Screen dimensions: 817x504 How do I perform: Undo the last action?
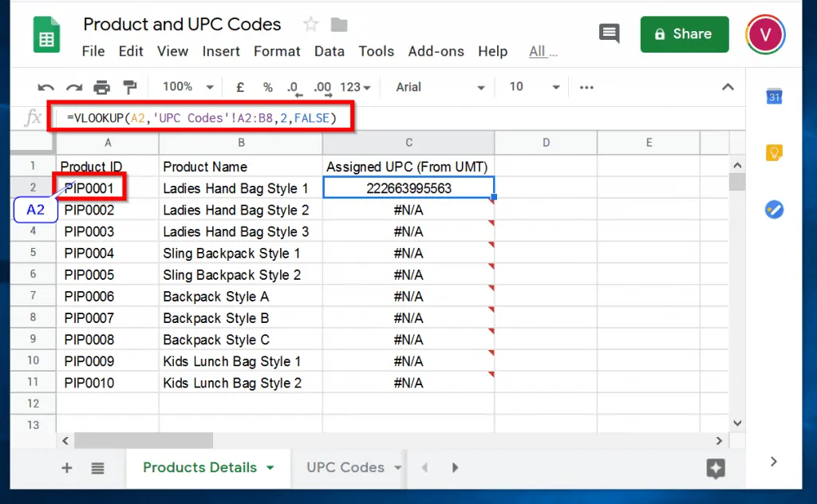pyautogui.click(x=45, y=88)
